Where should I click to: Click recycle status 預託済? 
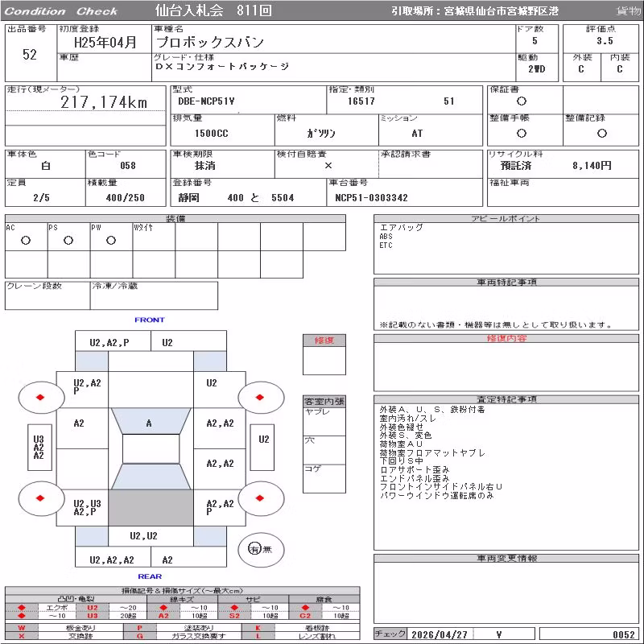[516, 166]
